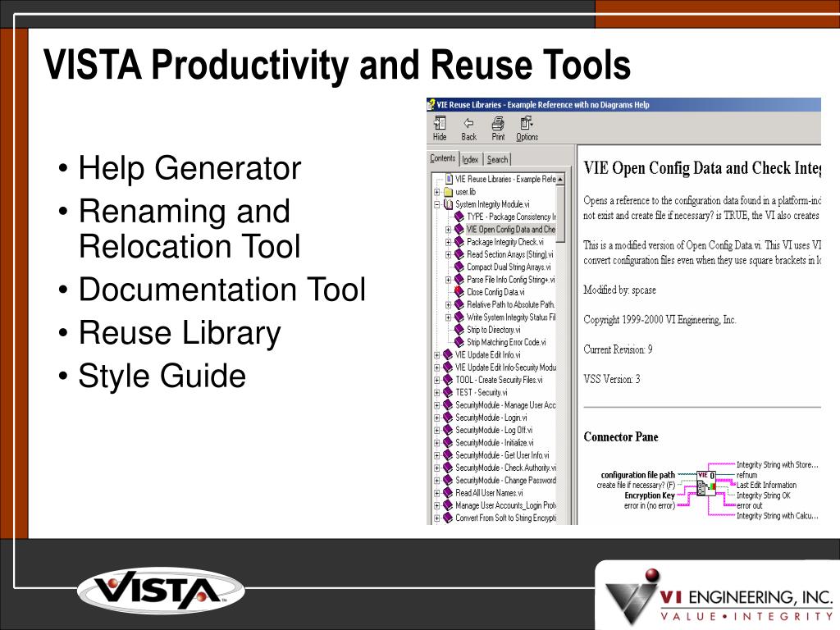Click the Reuse Library bullet text
The height and width of the screenshot is (630, 840).
click(180, 333)
